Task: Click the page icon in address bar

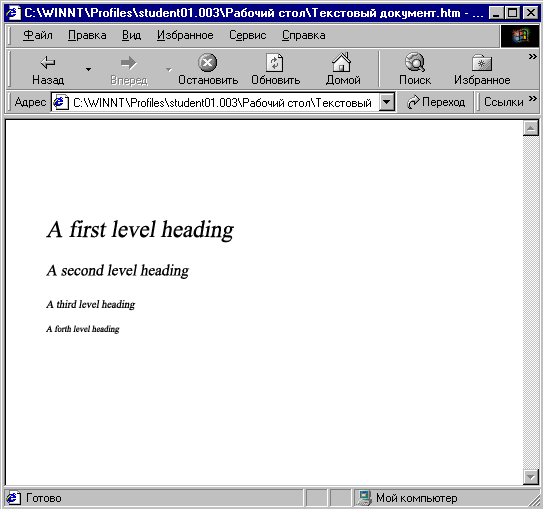Action: pos(60,102)
